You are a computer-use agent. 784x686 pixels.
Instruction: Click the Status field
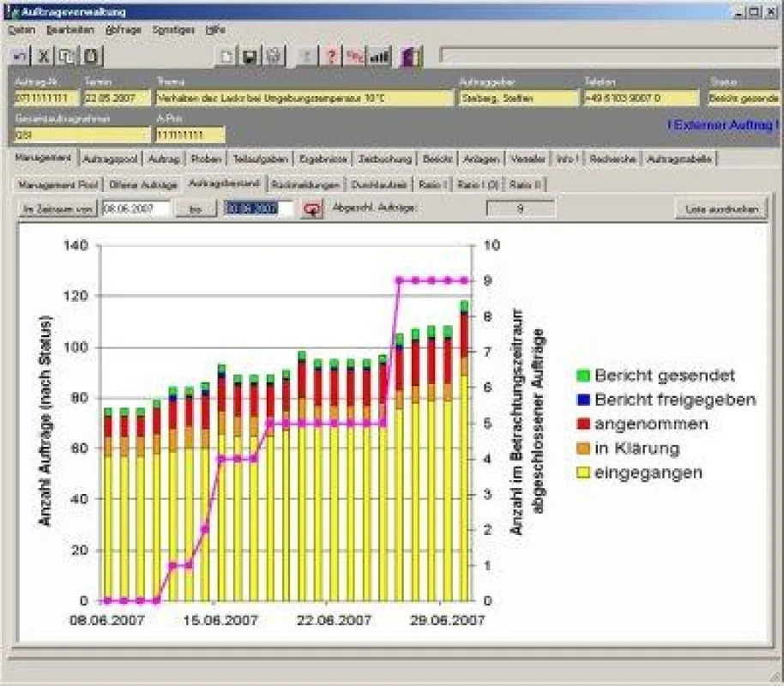pos(744,98)
